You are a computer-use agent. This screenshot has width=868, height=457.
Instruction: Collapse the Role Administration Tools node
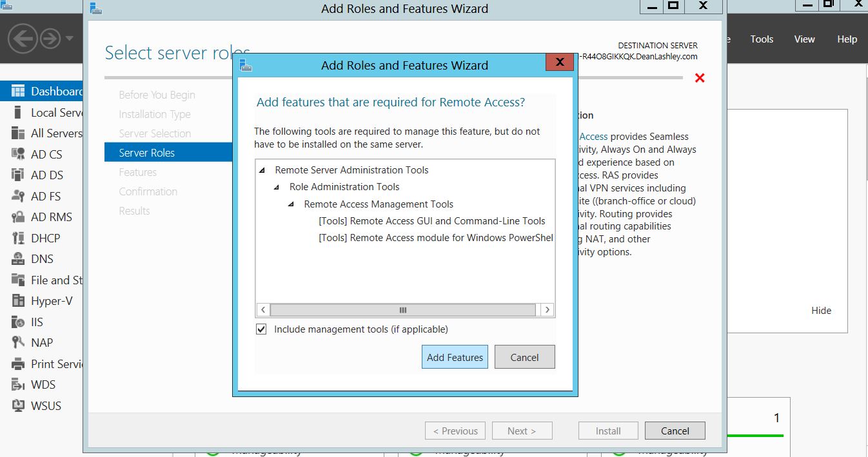(x=276, y=188)
